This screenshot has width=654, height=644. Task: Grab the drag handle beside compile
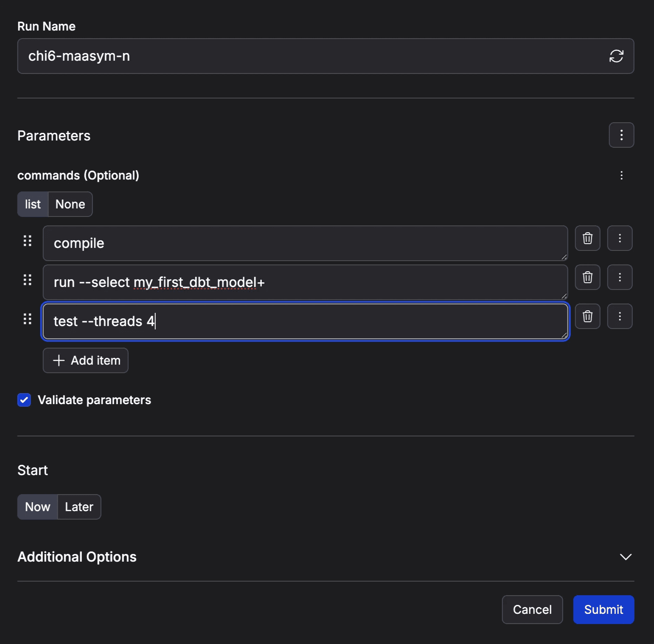[28, 241]
